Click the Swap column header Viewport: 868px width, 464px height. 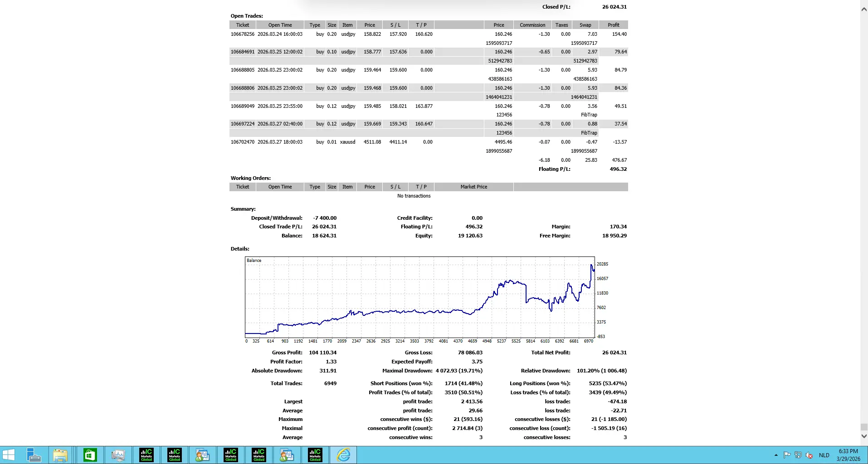[585, 25]
